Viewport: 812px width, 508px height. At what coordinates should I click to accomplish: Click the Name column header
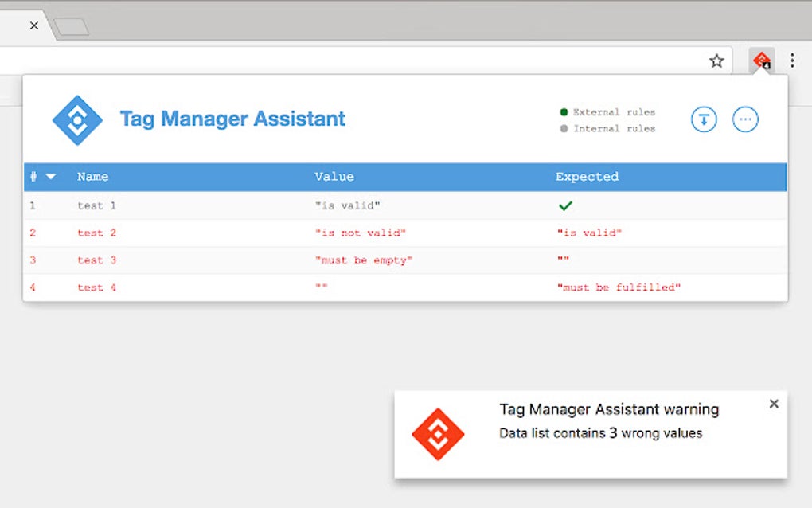(92, 177)
